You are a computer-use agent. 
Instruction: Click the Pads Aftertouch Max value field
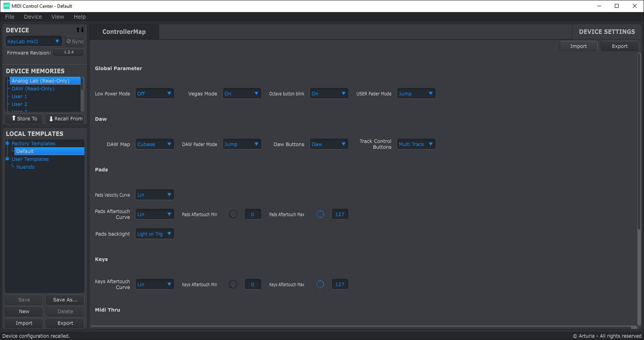click(x=339, y=214)
